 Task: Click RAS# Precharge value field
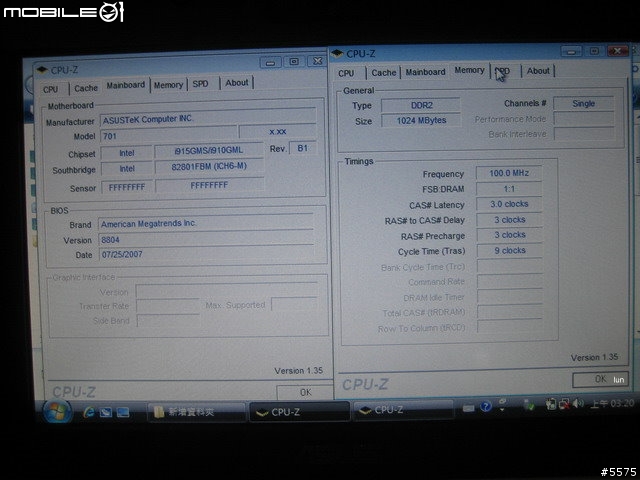tap(509, 235)
